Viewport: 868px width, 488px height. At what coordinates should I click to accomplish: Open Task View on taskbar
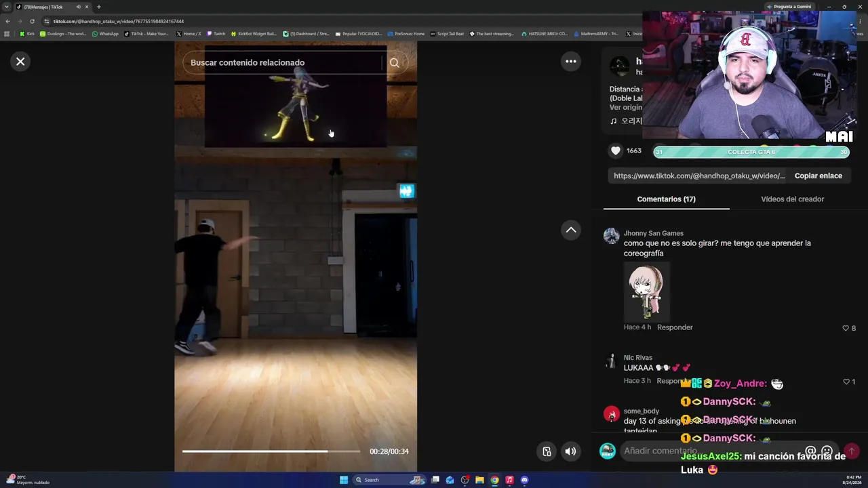(x=435, y=480)
